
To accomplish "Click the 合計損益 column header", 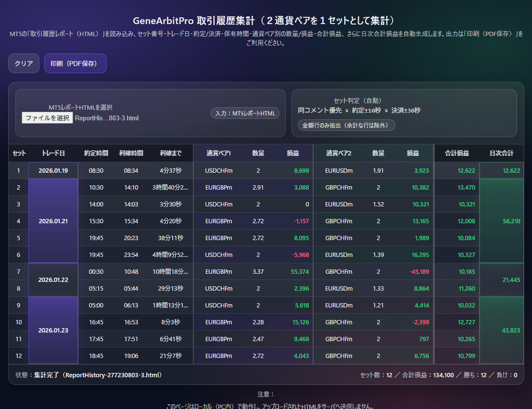I will [x=456, y=153].
